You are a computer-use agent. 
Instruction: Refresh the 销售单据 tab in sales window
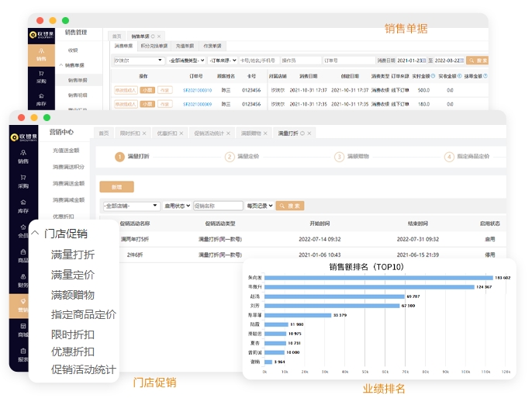153,36
